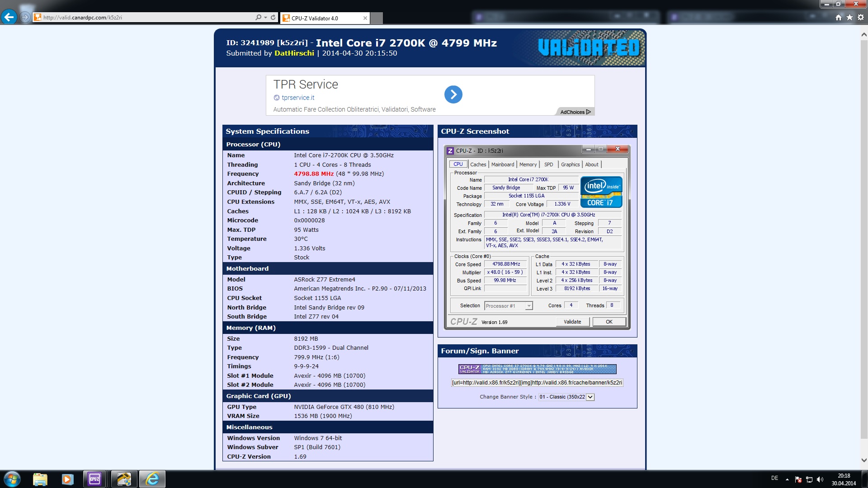Select the Memory tab in CPU-Z screenshot

point(528,164)
